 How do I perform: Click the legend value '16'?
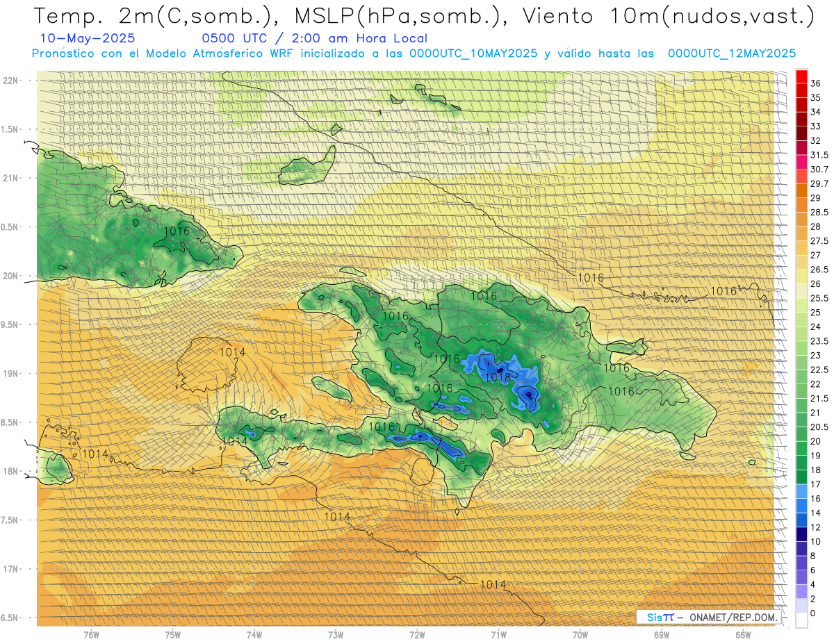[x=816, y=499]
